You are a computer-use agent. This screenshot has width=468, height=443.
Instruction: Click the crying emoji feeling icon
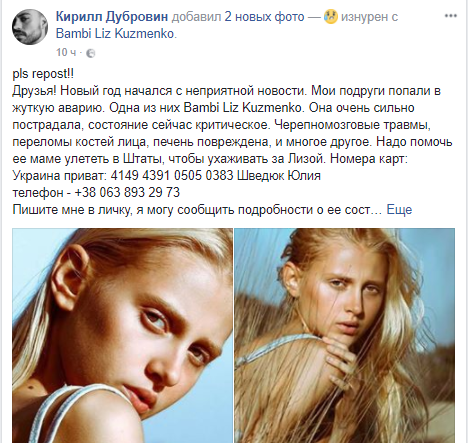[331, 17]
